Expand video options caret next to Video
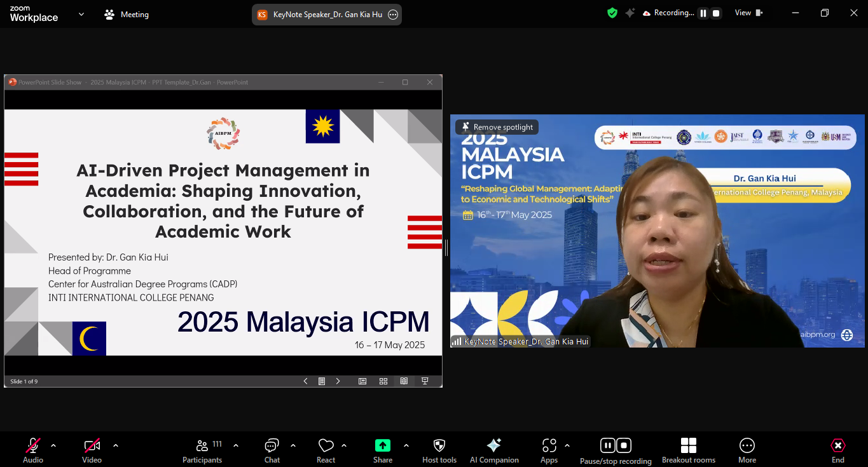 115,445
